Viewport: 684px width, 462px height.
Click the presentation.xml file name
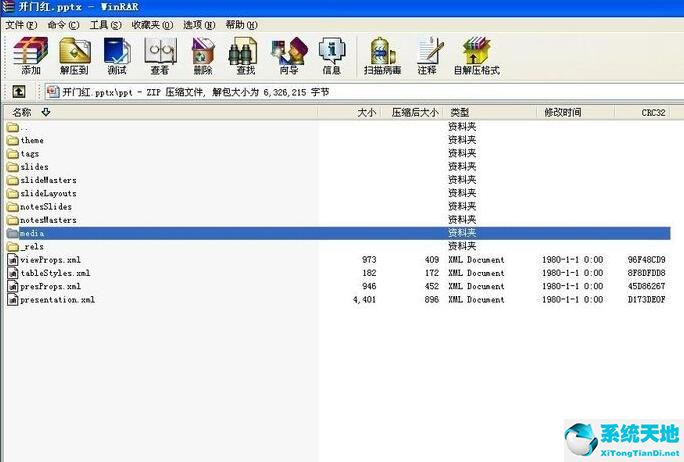click(x=58, y=300)
